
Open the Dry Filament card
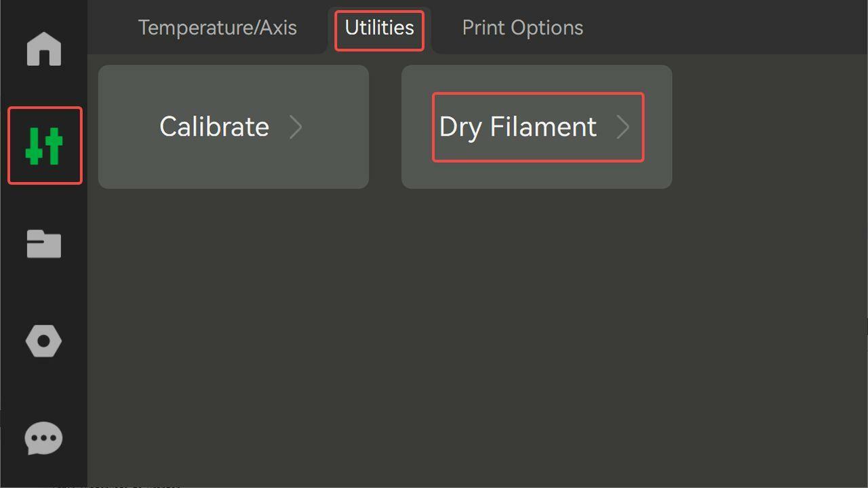click(536, 127)
